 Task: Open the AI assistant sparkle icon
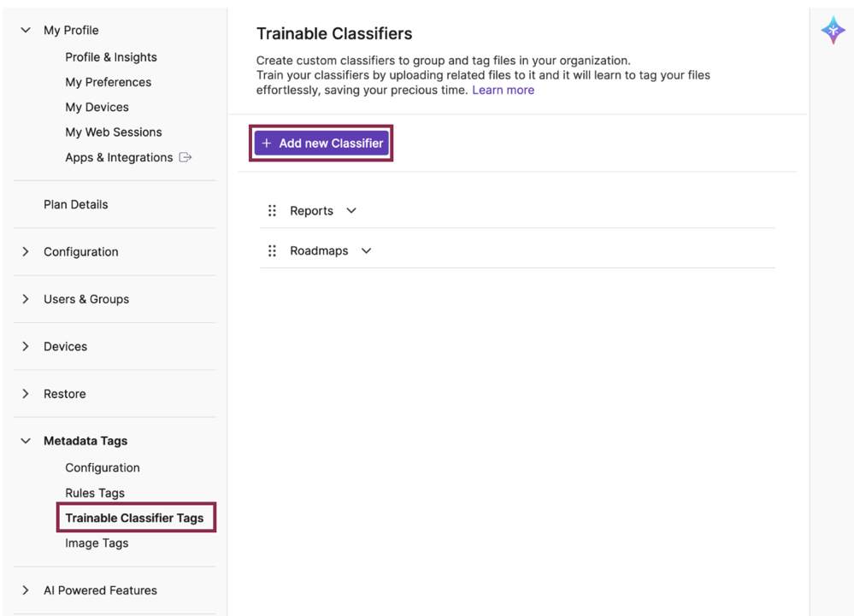tap(833, 30)
